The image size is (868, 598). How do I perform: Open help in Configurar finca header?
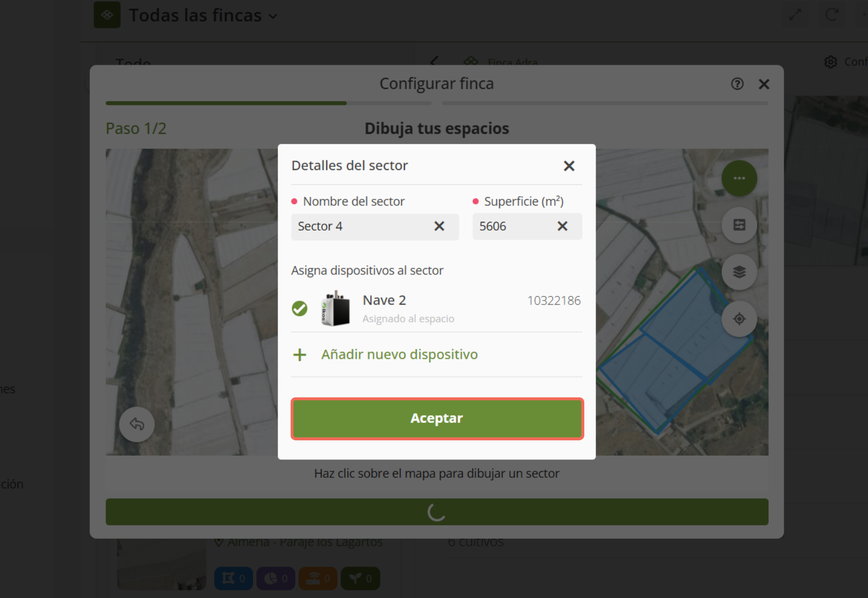coord(737,84)
